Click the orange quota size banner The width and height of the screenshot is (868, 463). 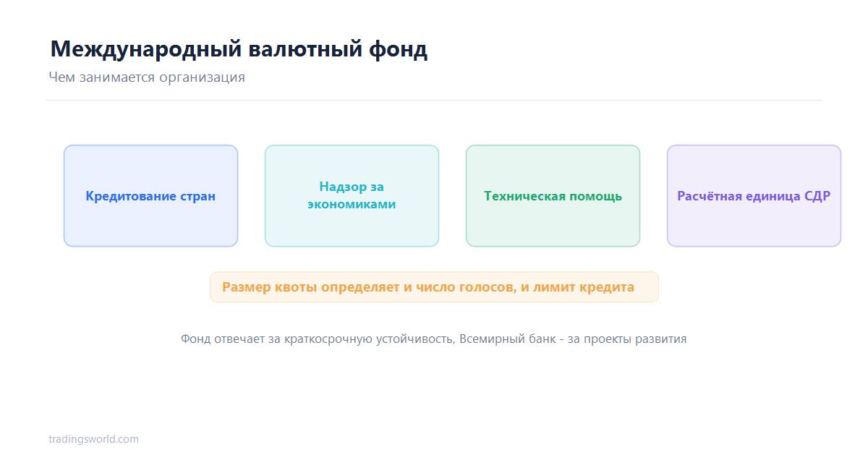coord(434,287)
